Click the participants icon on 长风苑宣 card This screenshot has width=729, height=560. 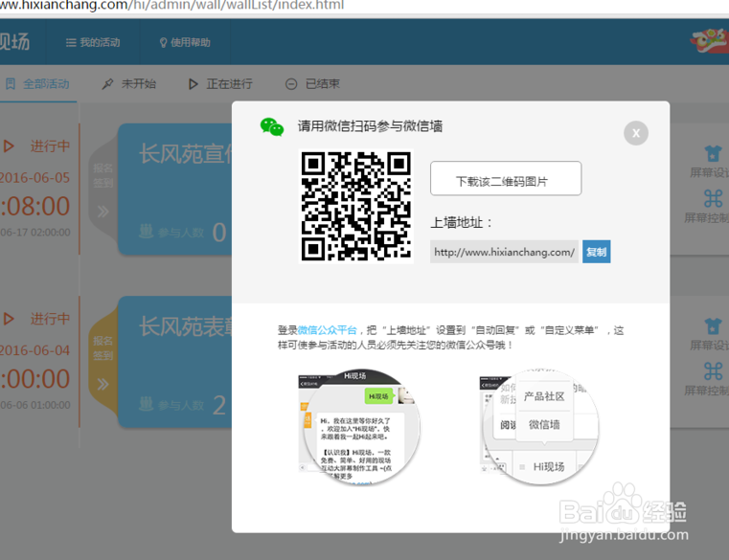pyautogui.click(x=146, y=231)
